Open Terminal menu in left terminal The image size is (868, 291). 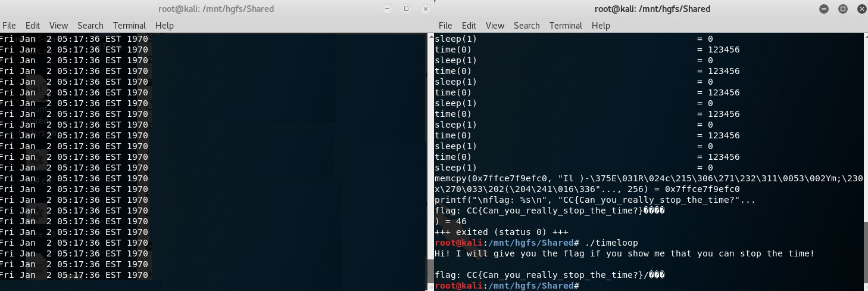click(130, 26)
